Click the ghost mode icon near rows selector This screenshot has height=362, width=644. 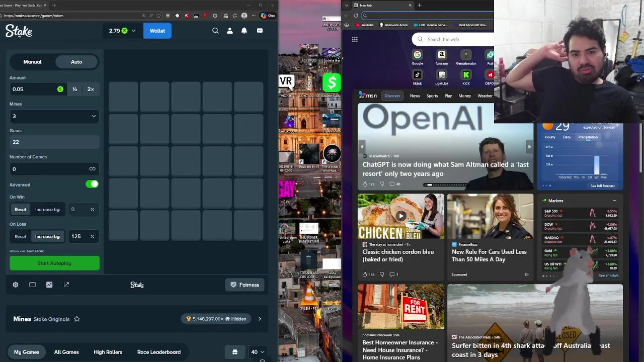(x=234, y=352)
